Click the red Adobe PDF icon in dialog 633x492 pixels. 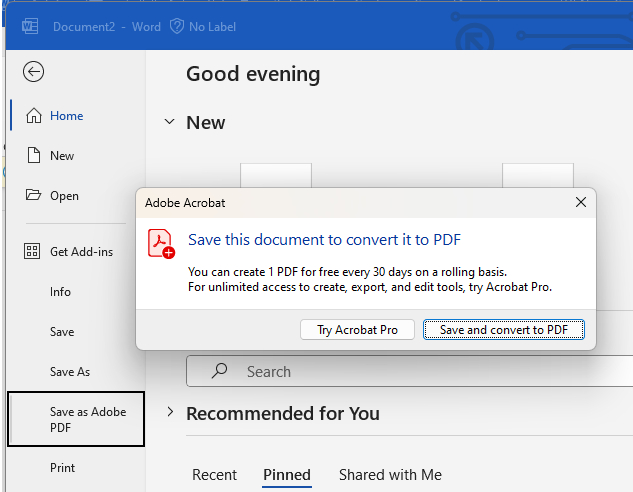tap(161, 244)
